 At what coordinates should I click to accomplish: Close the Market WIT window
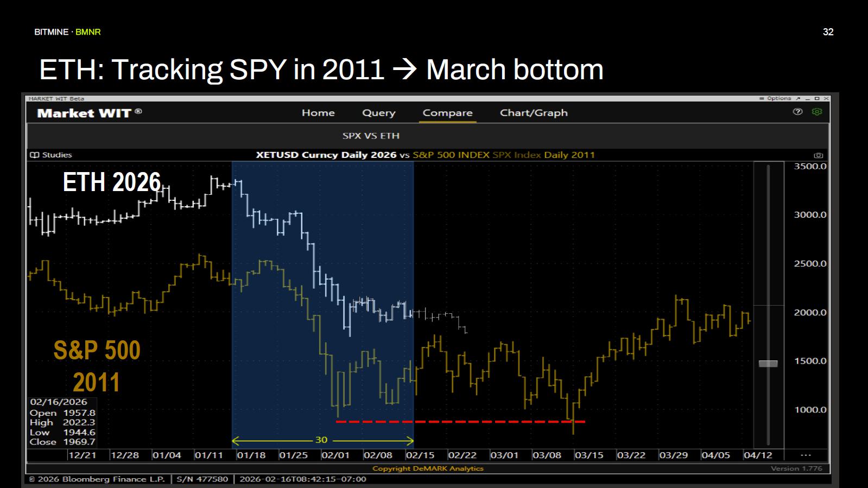(826, 99)
